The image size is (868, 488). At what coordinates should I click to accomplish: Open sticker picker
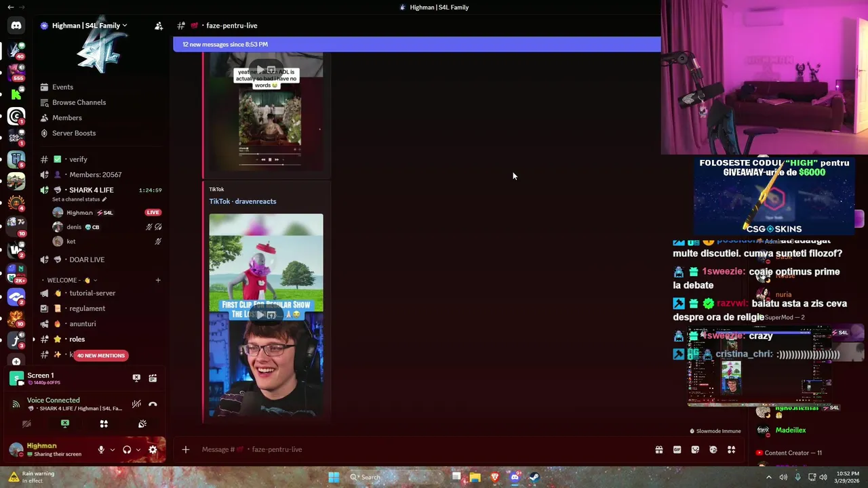[x=695, y=449]
